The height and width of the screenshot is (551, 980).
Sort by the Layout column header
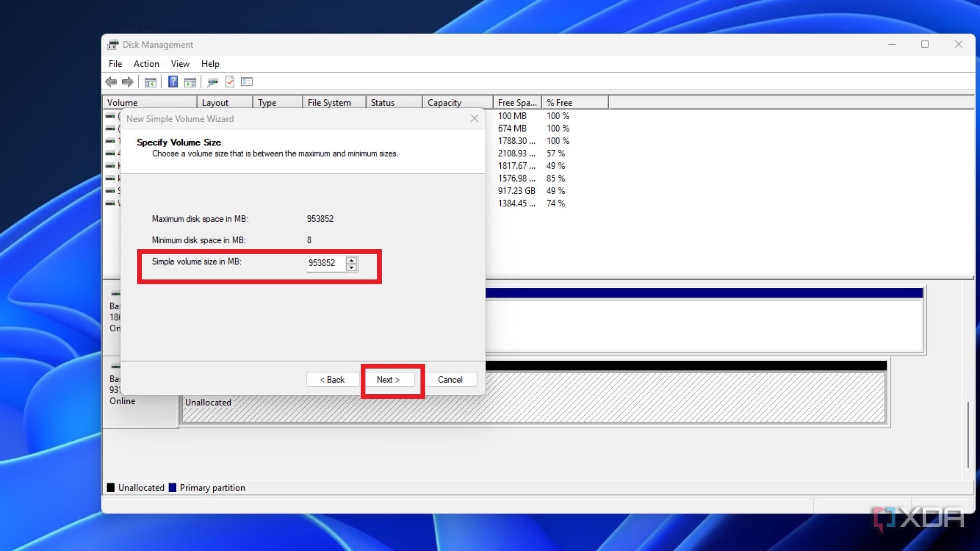tap(225, 103)
